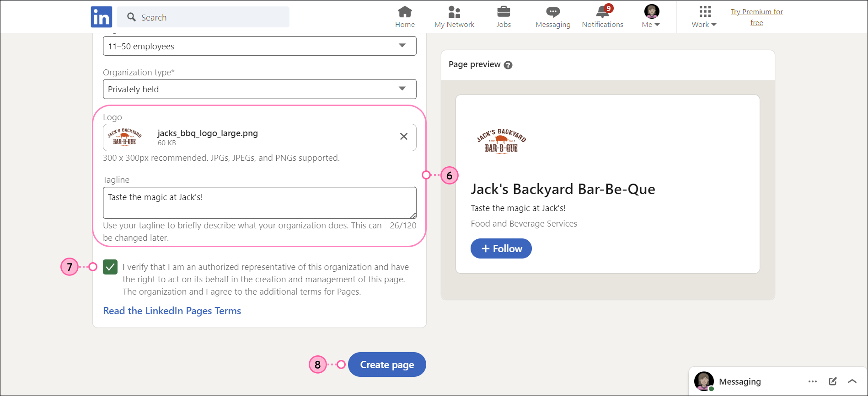Click the Messaging overlay avatar
Viewport: 868px width, 396px height.
tap(704, 381)
